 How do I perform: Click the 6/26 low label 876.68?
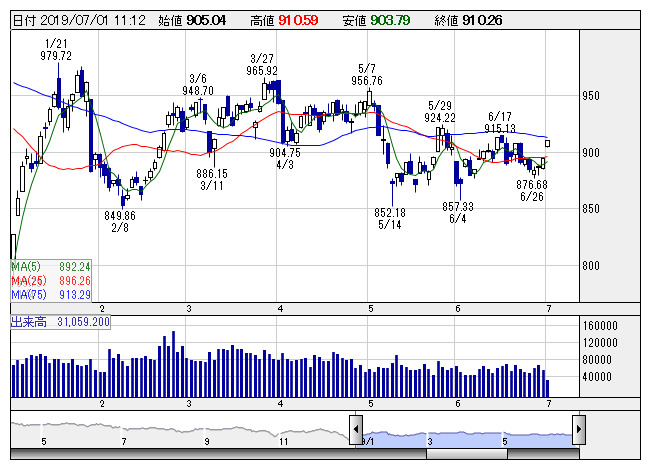click(x=532, y=184)
